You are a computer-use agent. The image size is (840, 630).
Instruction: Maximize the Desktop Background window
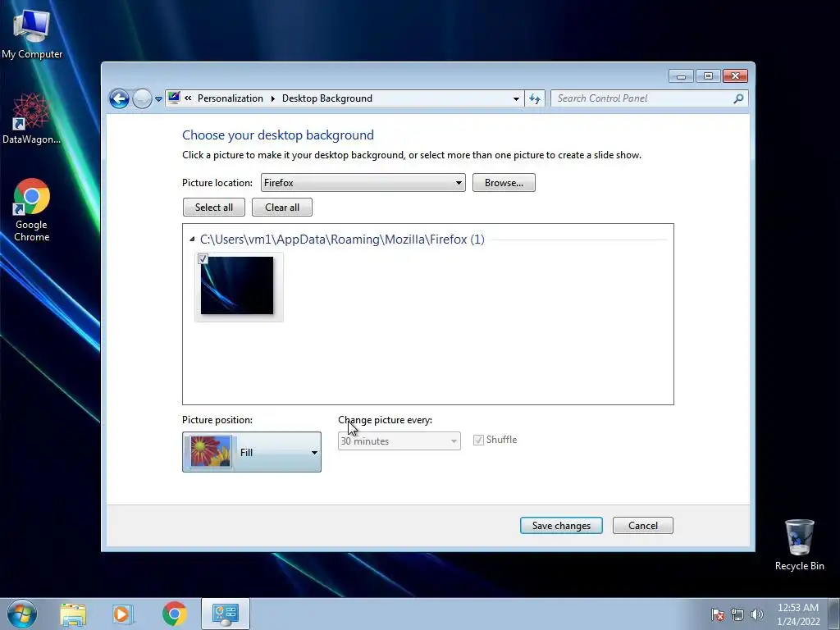click(x=708, y=76)
